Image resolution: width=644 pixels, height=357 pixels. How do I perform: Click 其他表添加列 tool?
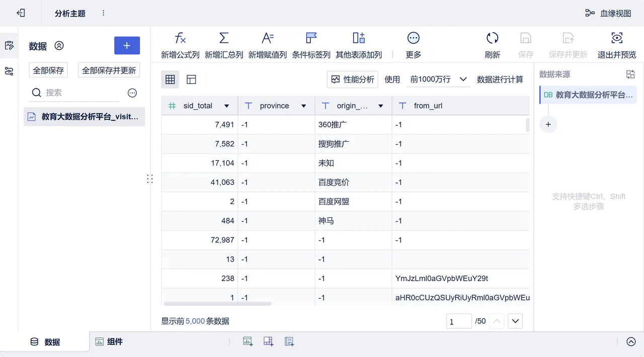(359, 45)
